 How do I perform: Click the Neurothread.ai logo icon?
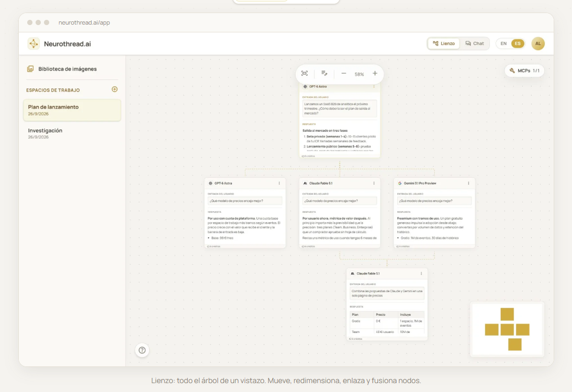33,44
